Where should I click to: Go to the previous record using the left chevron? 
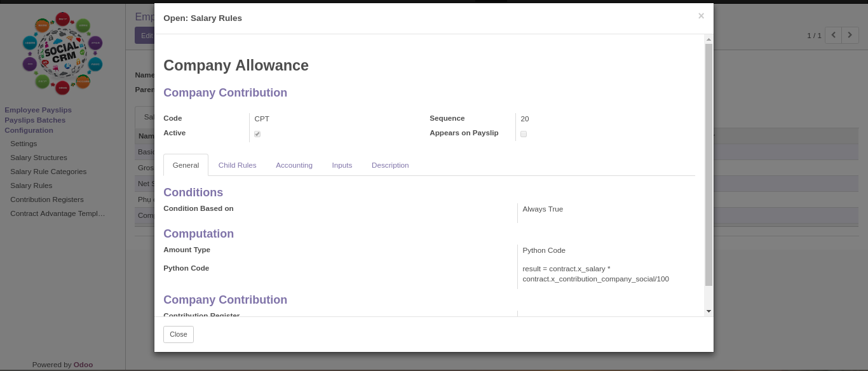[833, 35]
